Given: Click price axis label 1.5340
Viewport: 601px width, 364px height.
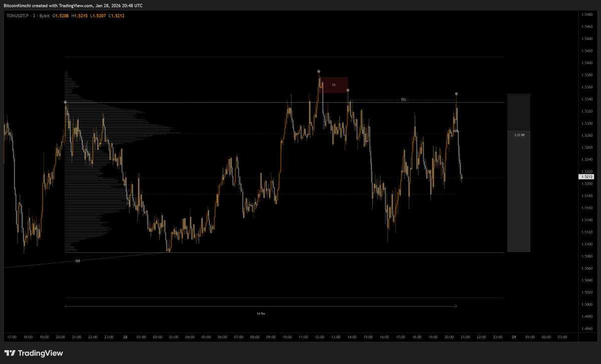Looking at the screenshot, I should coord(587,99).
